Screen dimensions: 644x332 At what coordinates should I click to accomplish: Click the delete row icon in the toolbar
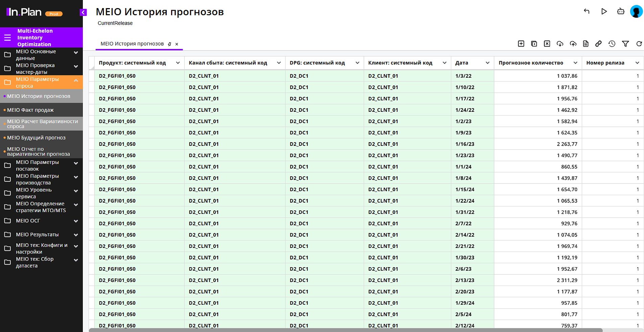547,44
